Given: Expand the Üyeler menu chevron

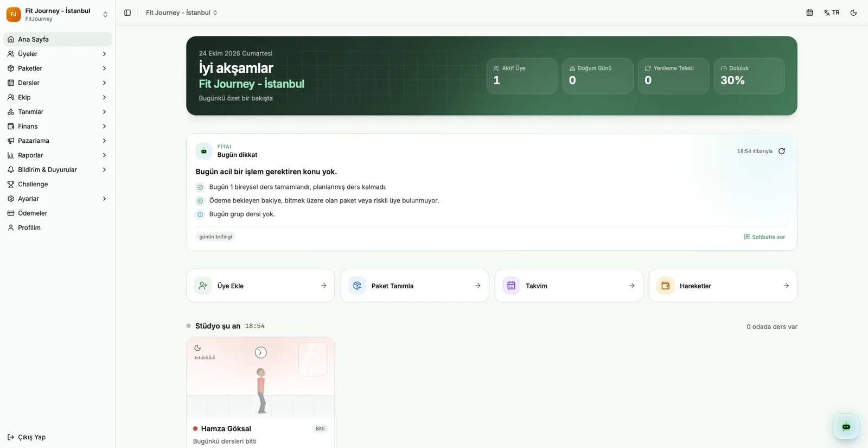Looking at the screenshot, I should coord(104,54).
